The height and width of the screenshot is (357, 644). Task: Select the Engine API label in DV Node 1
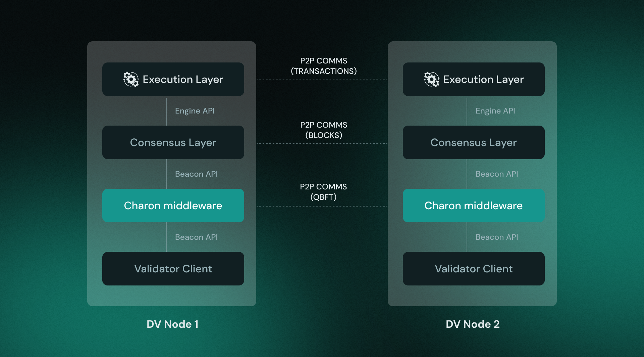pyautogui.click(x=195, y=111)
